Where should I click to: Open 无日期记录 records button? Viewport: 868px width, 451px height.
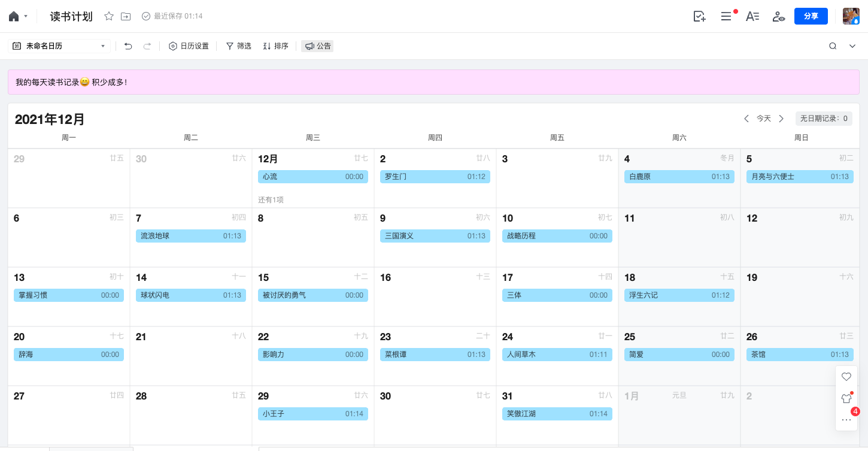(824, 119)
